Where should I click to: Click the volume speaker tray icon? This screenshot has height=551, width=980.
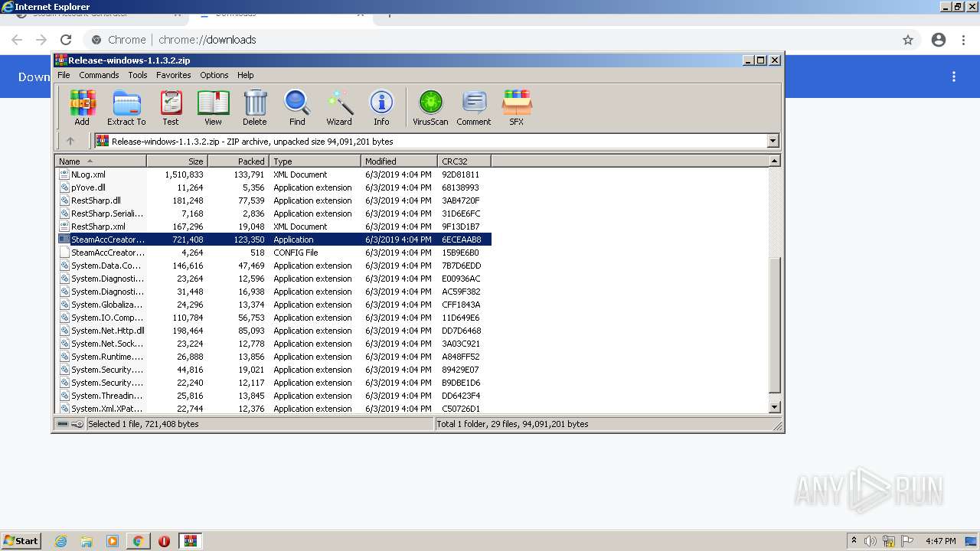tap(871, 541)
